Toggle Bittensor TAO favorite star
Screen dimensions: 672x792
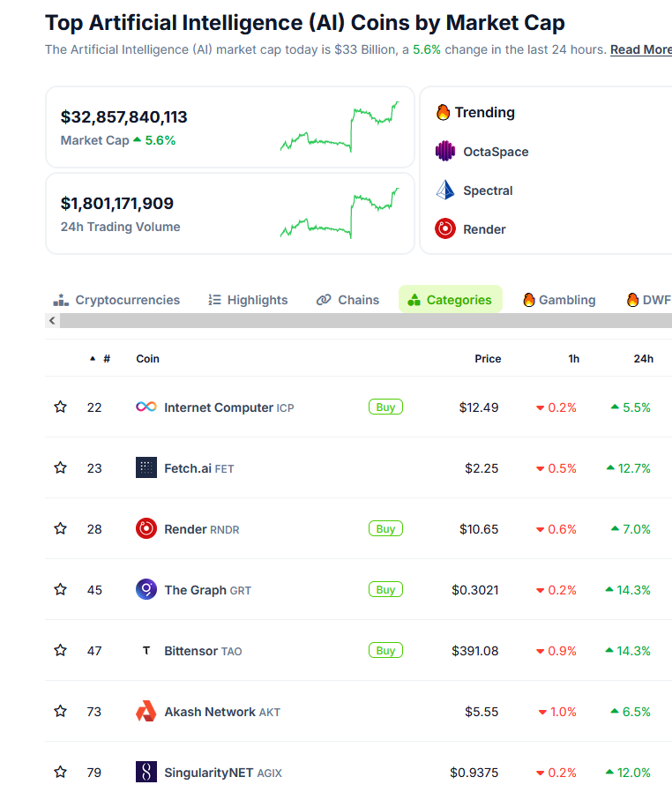(60, 650)
